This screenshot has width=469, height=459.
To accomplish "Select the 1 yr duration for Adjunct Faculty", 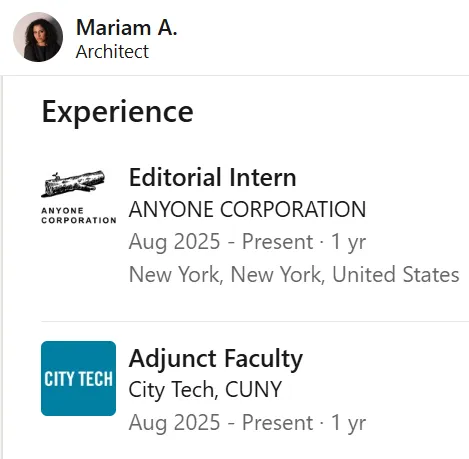I will point(349,423).
